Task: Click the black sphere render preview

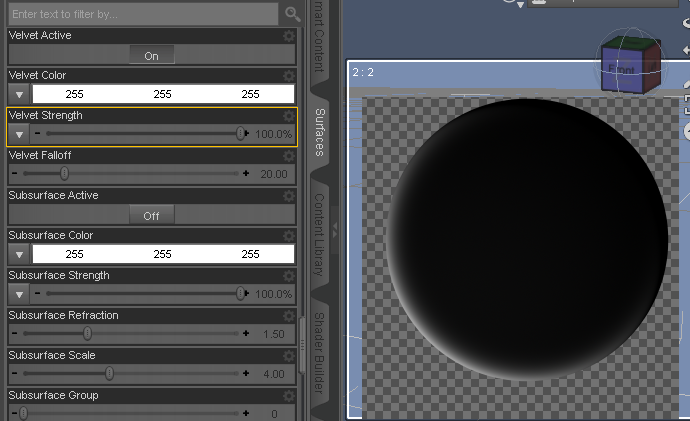Action: [527, 240]
